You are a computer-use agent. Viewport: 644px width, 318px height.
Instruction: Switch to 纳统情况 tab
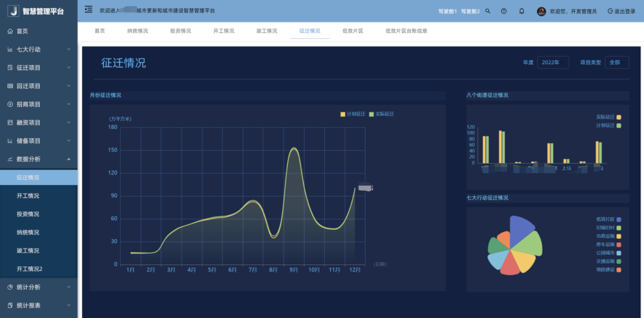point(138,31)
